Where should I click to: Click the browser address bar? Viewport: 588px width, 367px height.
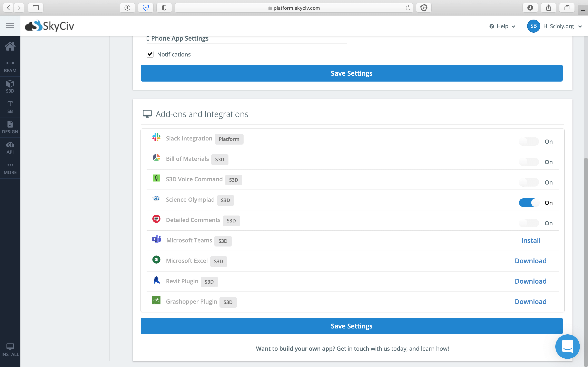[294, 8]
